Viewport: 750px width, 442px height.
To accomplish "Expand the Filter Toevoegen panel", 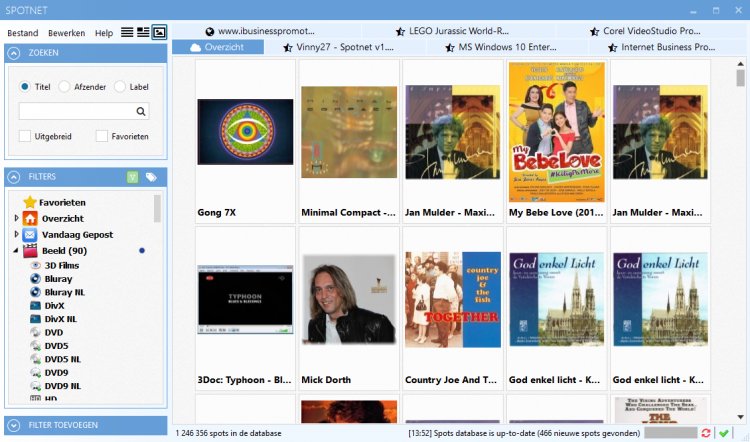I will [x=14, y=425].
